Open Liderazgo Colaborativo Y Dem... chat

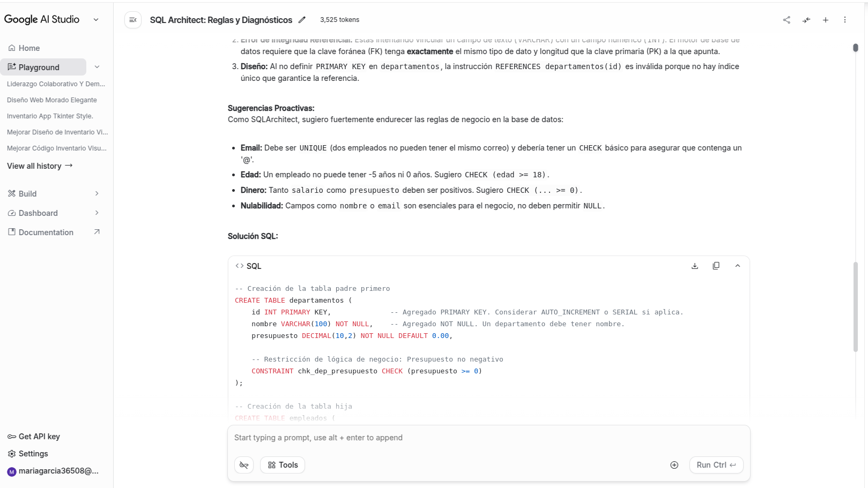[56, 84]
